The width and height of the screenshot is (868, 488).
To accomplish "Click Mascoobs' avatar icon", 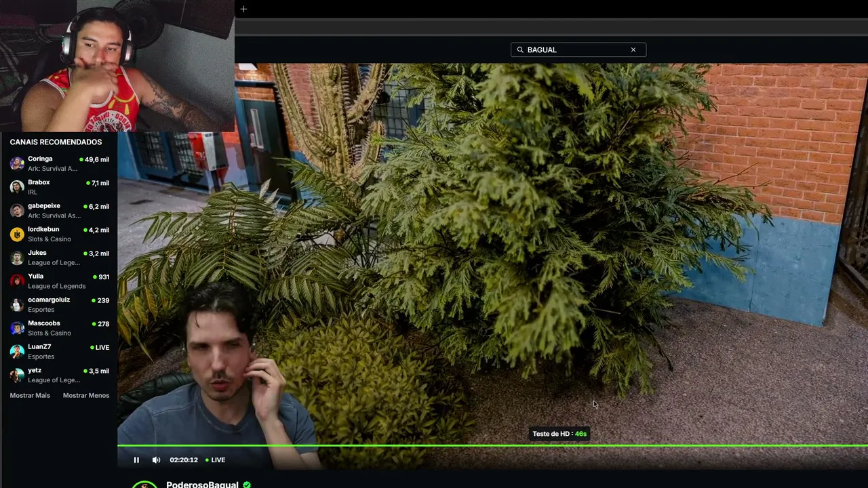I will (x=17, y=328).
